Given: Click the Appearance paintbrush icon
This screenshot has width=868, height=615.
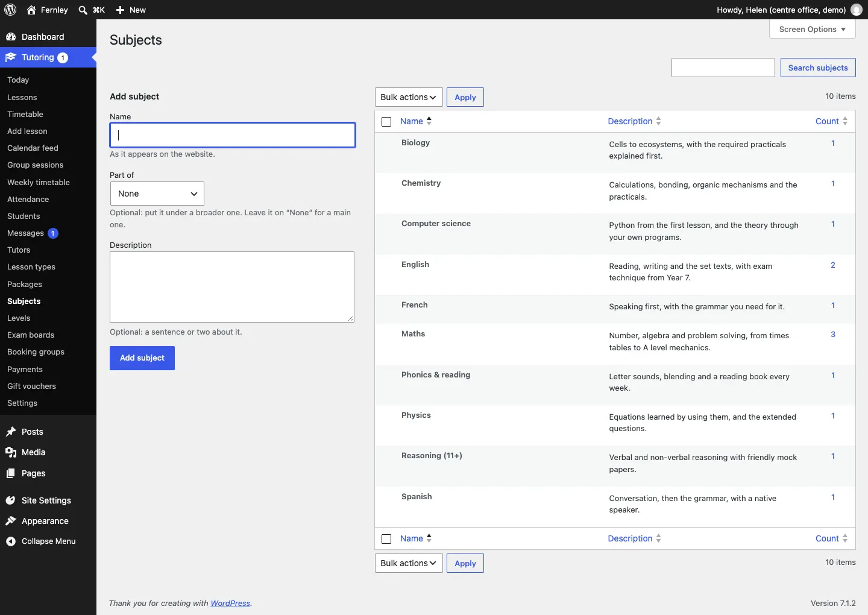Looking at the screenshot, I should pyautogui.click(x=11, y=521).
